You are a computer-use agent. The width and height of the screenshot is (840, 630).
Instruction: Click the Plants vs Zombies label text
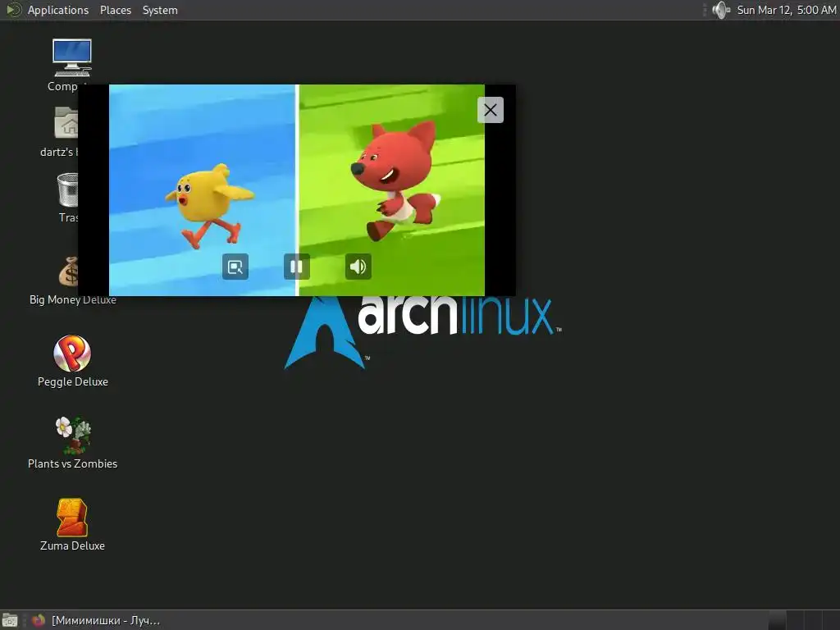click(x=73, y=463)
